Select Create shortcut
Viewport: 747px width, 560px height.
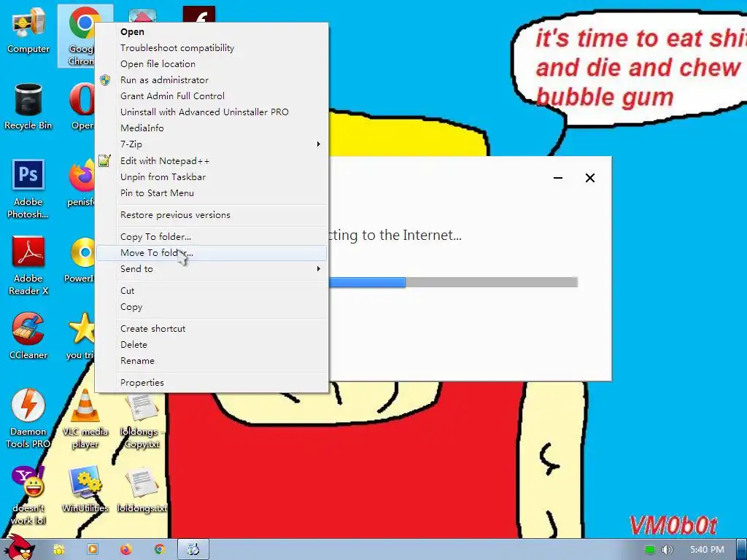click(212, 329)
